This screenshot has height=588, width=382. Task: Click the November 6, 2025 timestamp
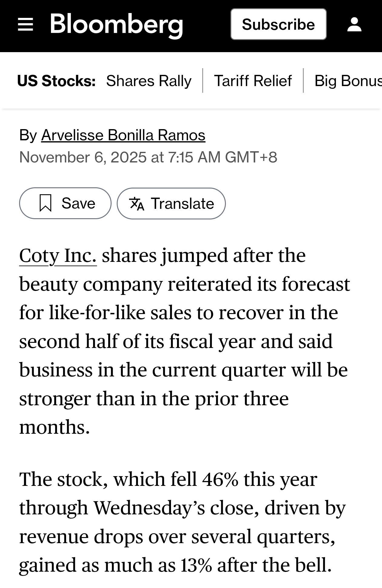click(148, 157)
